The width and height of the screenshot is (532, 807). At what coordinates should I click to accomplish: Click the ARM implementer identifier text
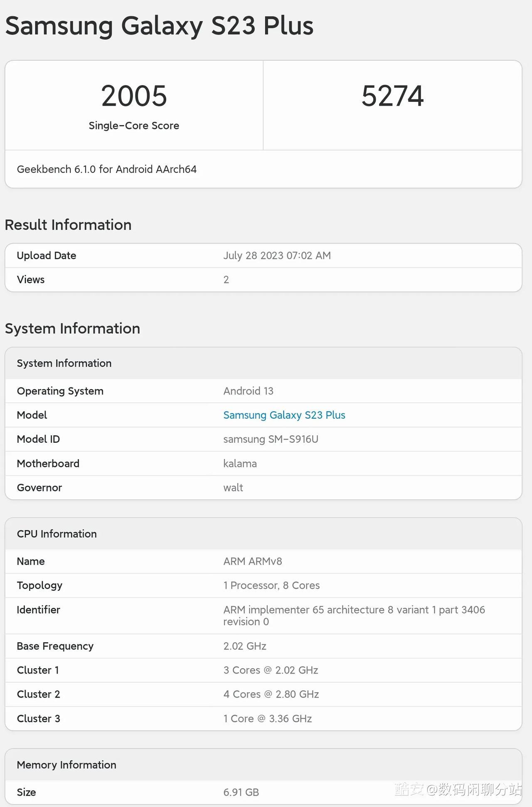354,615
